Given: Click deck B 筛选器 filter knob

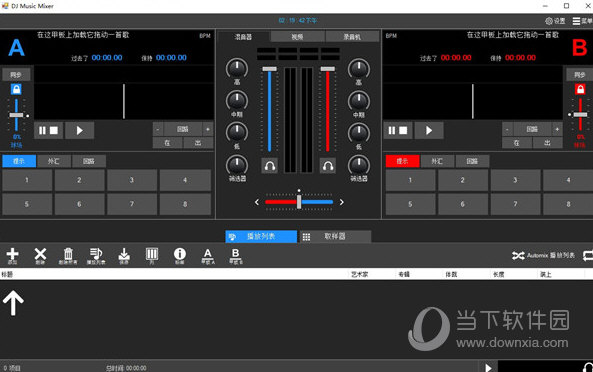Looking at the screenshot, I should point(359,165).
